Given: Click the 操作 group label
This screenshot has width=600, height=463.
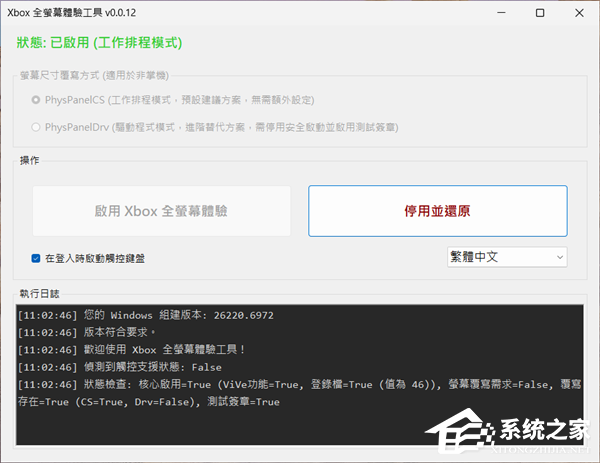Looking at the screenshot, I should pos(29,160).
